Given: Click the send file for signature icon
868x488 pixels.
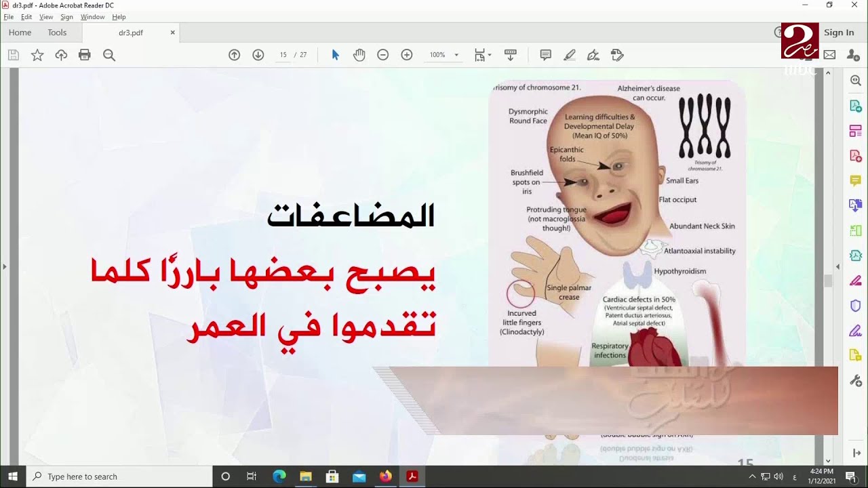Looking at the screenshot, I should (x=617, y=55).
